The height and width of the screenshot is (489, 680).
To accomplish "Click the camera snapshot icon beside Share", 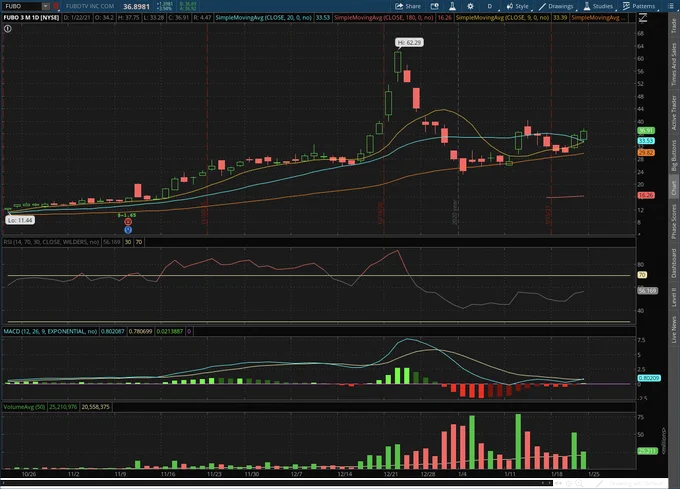I will point(434,6).
